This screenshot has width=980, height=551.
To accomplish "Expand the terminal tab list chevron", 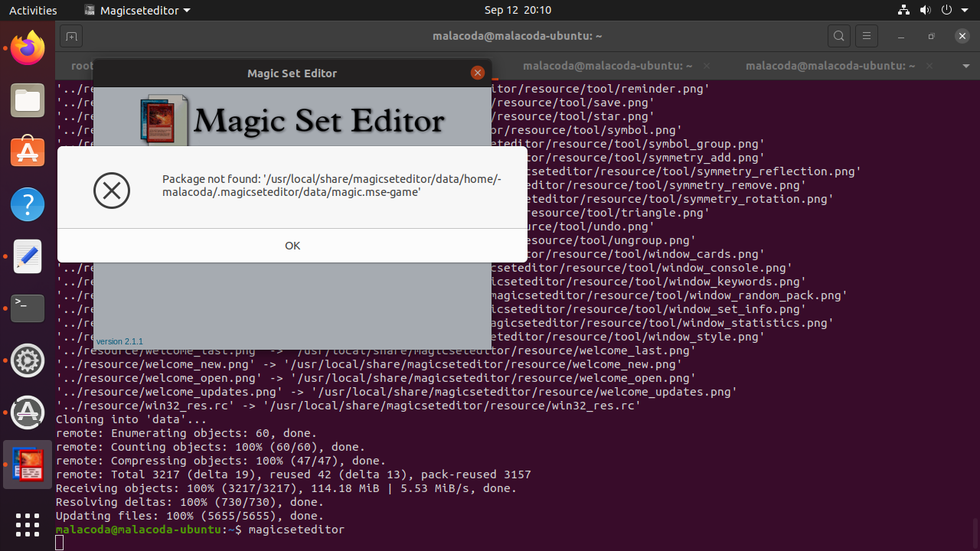I will click(966, 66).
